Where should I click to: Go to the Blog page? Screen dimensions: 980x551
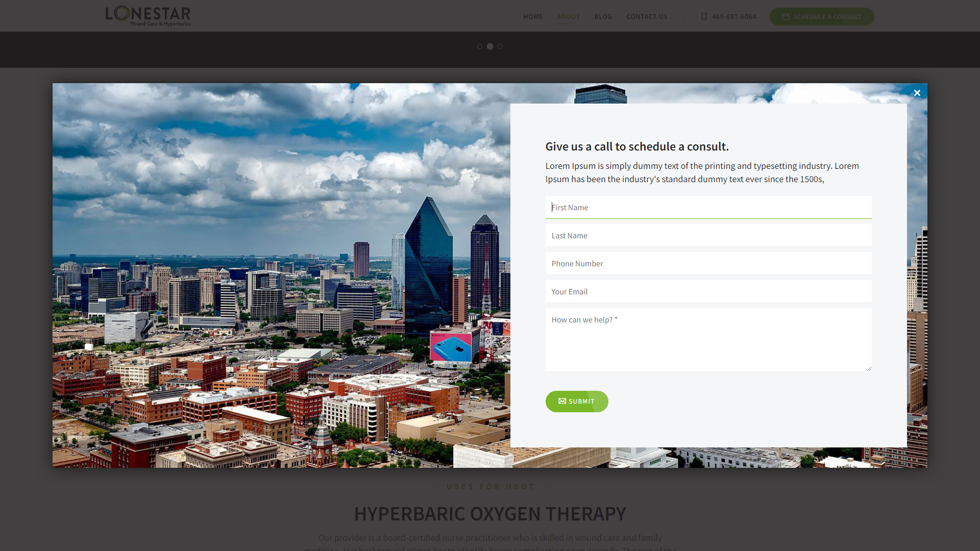603,16
